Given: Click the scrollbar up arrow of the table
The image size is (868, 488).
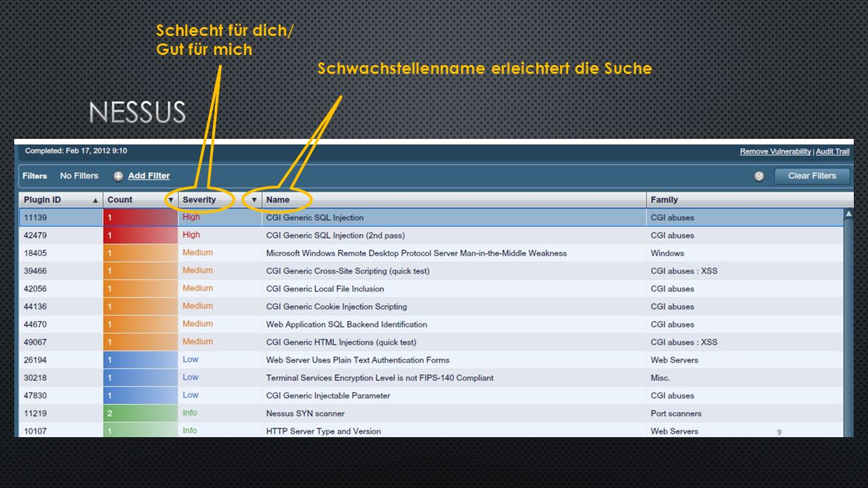Looking at the screenshot, I should (x=848, y=213).
